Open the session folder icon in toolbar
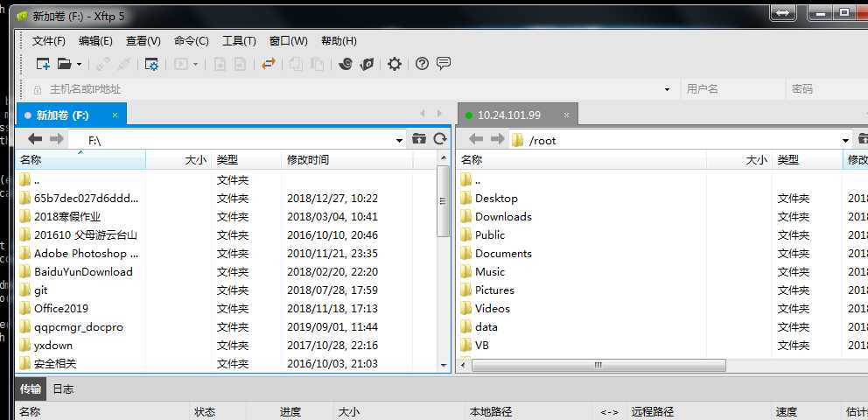 64,64
